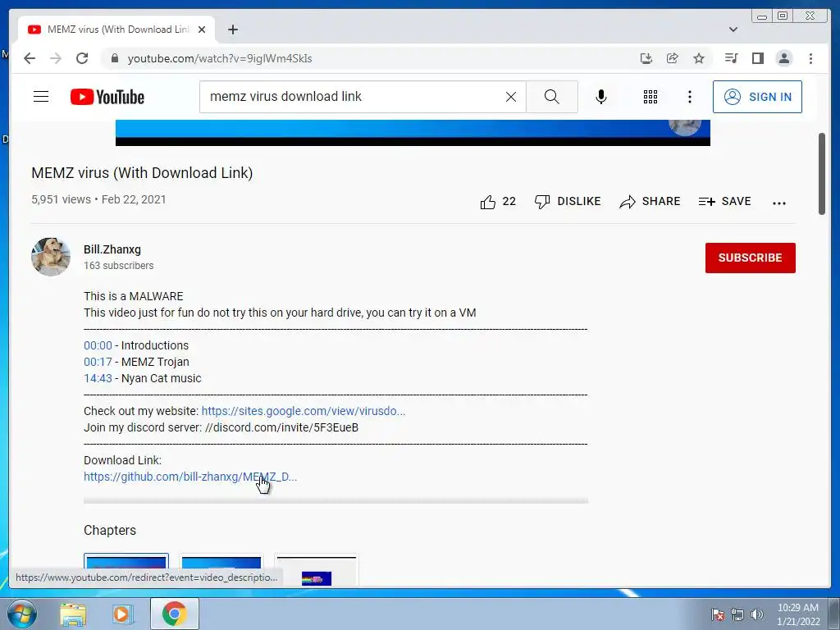Image resolution: width=840 pixels, height=630 pixels.
Task: Click SHARE under the video
Action: pos(650,202)
